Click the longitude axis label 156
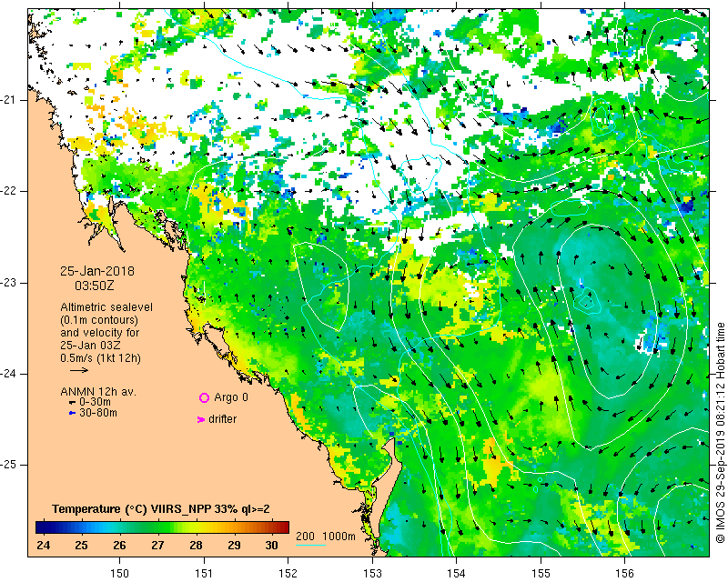728x582 pixels. click(625, 574)
